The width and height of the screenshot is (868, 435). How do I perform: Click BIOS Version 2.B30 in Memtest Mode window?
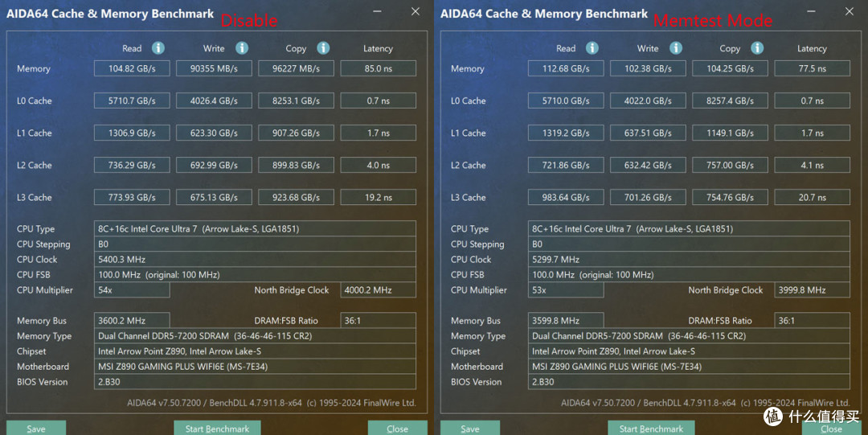(689, 382)
